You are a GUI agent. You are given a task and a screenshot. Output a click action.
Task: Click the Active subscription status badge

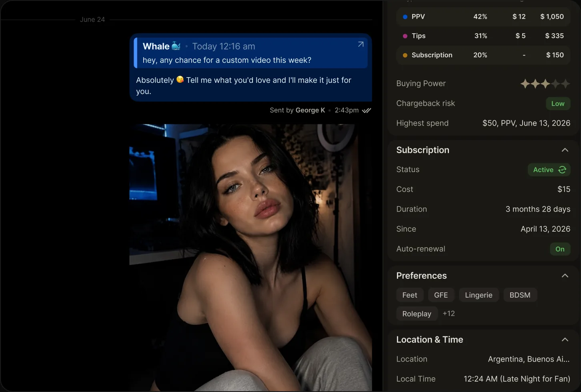pos(549,170)
